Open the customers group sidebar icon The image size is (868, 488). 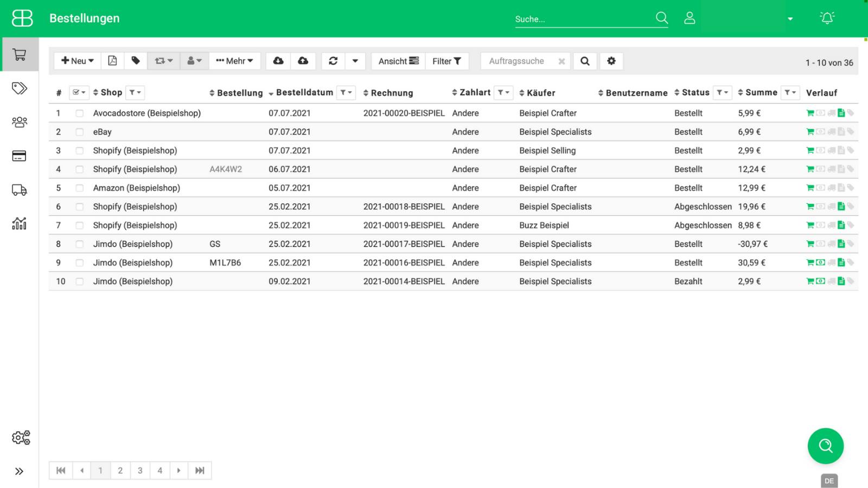point(20,122)
